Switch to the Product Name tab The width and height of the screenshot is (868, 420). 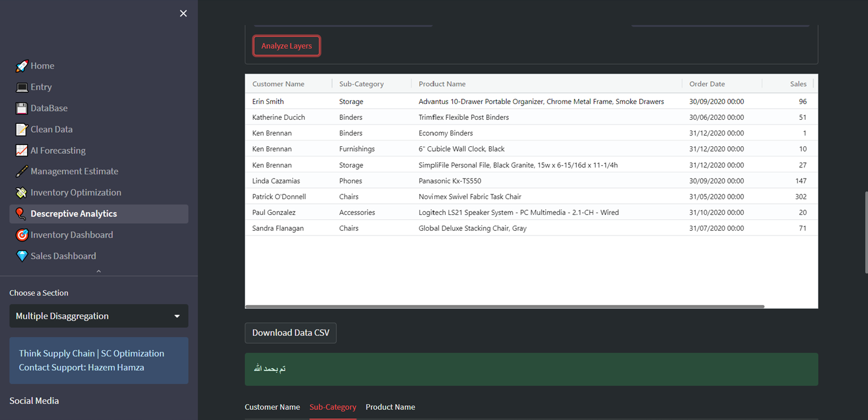point(390,407)
